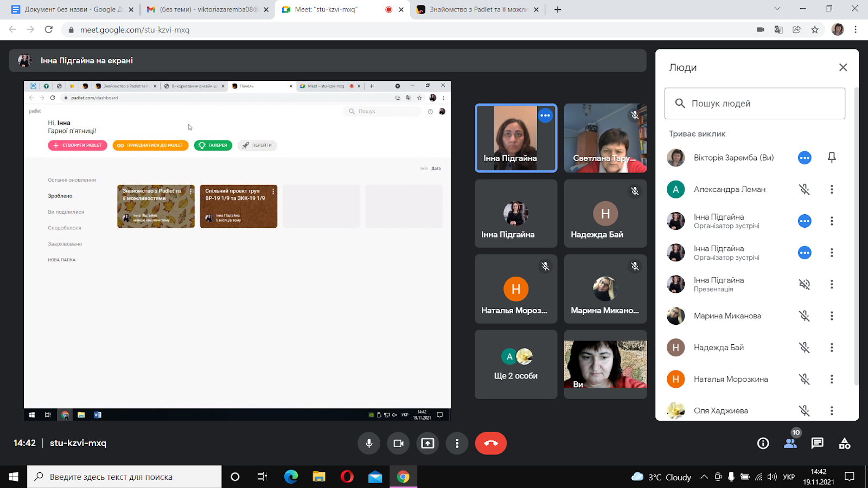Click the present screen button

(x=427, y=444)
